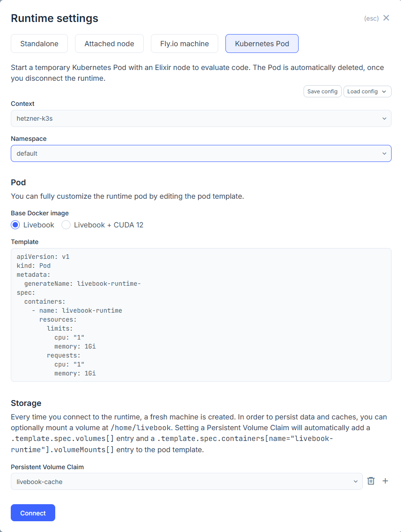Screen dimensions: 401x532
Task: Choose the Livebook + CUDA 12 image
Action: (66, 225)
